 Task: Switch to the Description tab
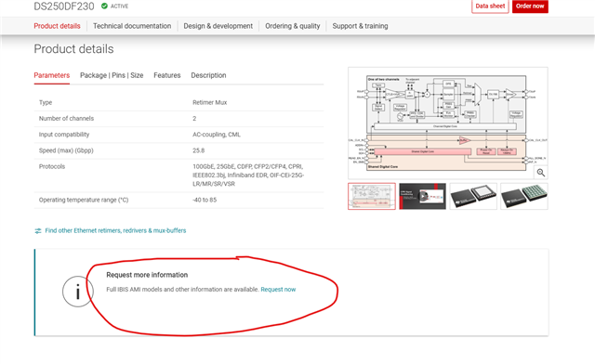pyautogui.click(x=208, y=75)
